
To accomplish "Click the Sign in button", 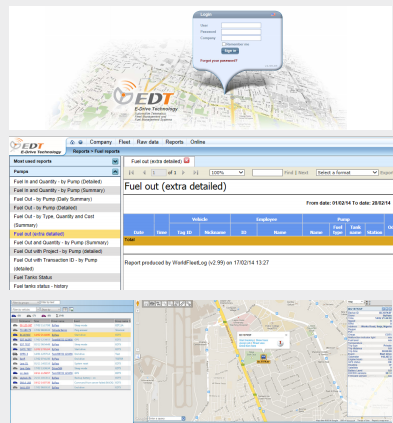I will coord(230,51).
